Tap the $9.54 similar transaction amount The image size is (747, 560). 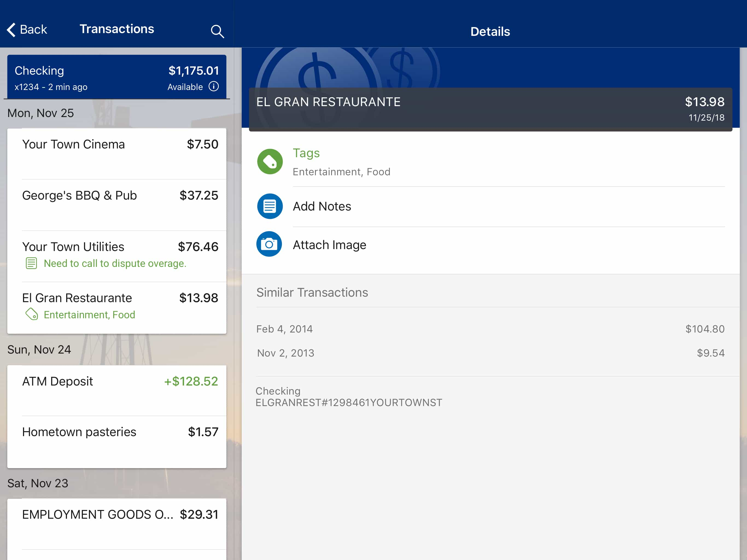[711, 353]
